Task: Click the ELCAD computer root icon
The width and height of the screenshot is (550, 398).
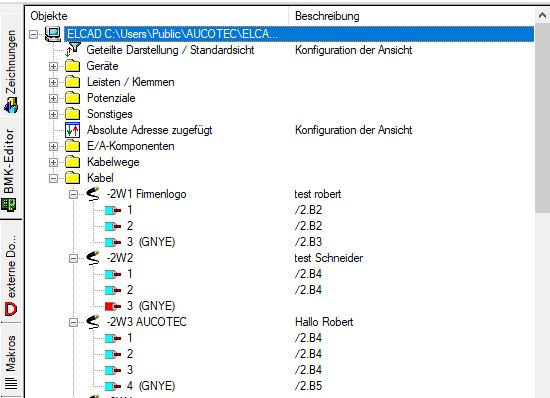Action: click(53, 34)
